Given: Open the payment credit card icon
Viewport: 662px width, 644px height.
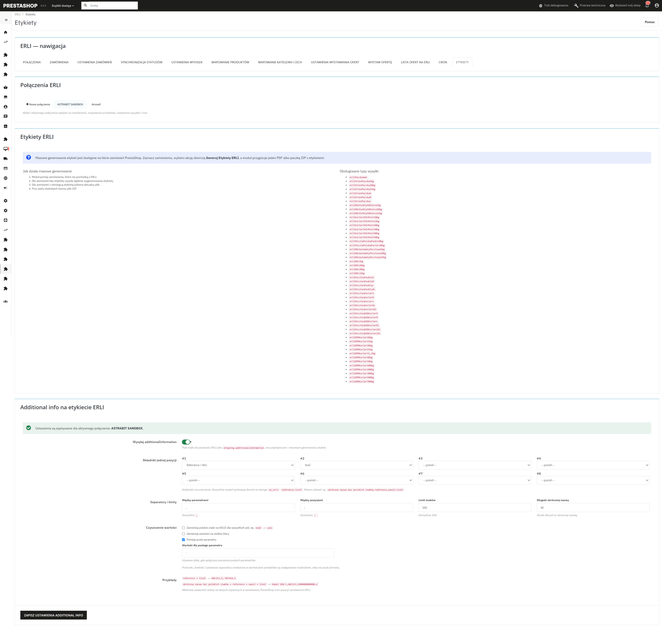Looking at the screenshot, I should coord(5,168).
